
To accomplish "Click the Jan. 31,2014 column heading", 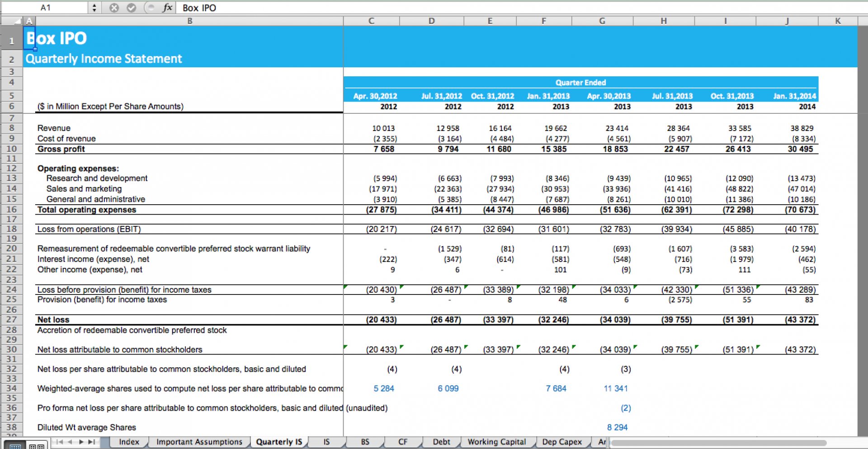I will click(794, 96).
